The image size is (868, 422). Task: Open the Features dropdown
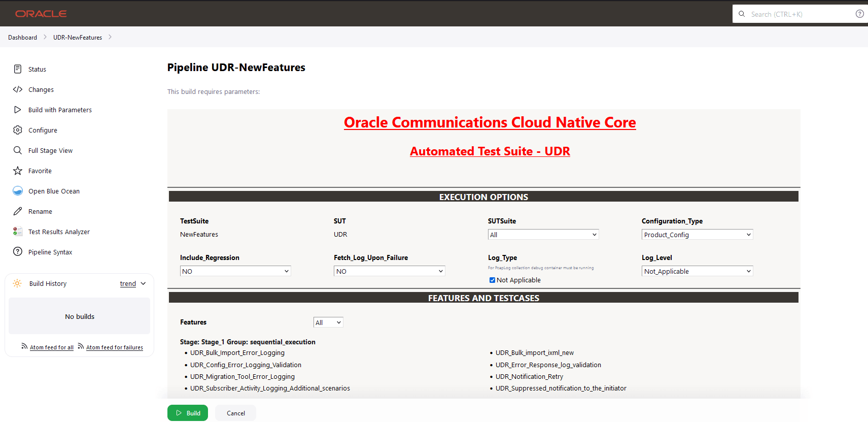(328, 322)
